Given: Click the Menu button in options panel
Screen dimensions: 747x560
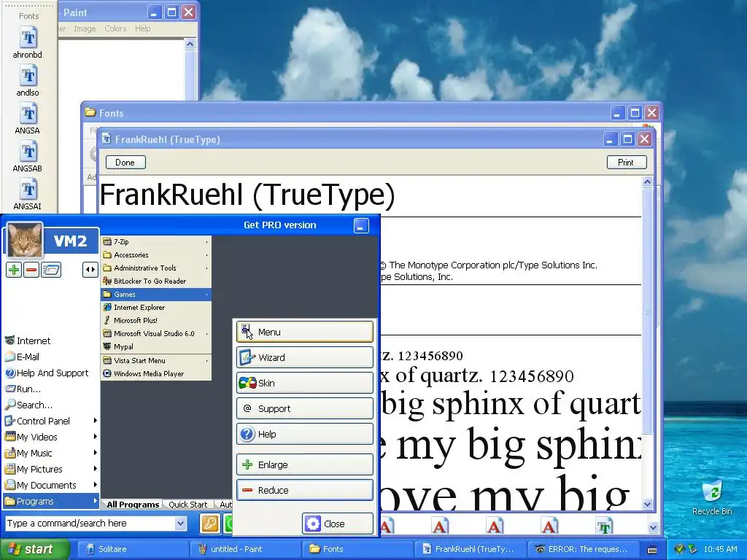Looking at the screenshot, I should [305, 332].
